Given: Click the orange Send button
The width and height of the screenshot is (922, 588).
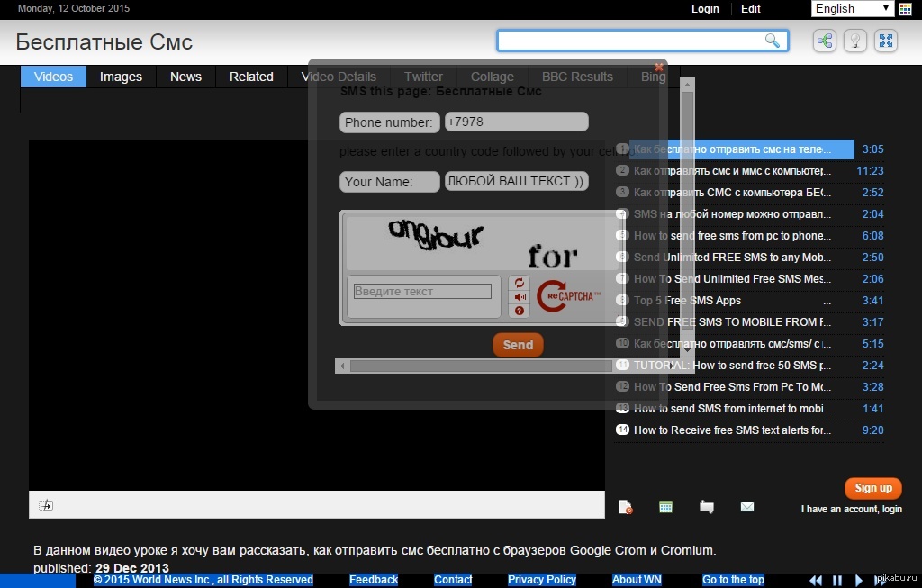Looking at the screenshot, I should tap(518, 345).
